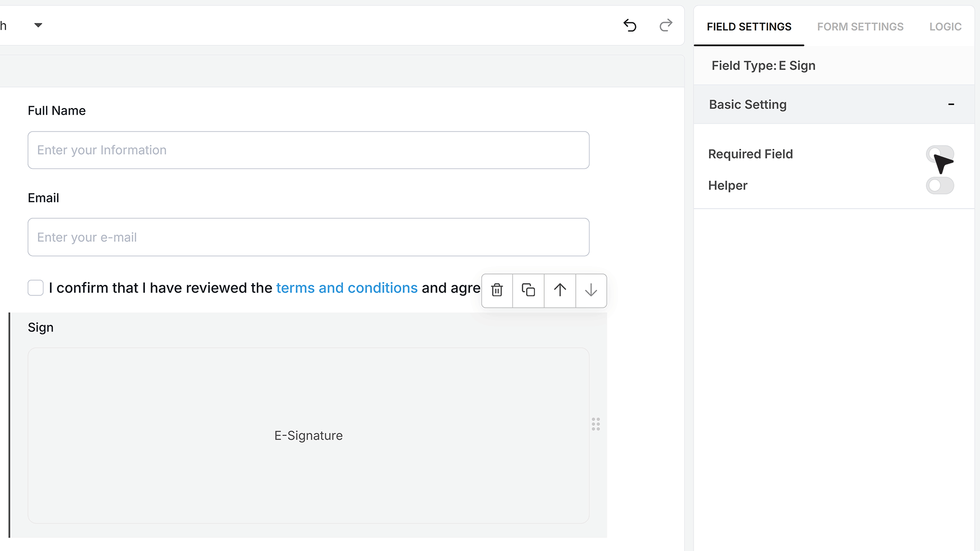Click the redo arrow icon
The width and height of the screenshot is (980, 551).
666,26
